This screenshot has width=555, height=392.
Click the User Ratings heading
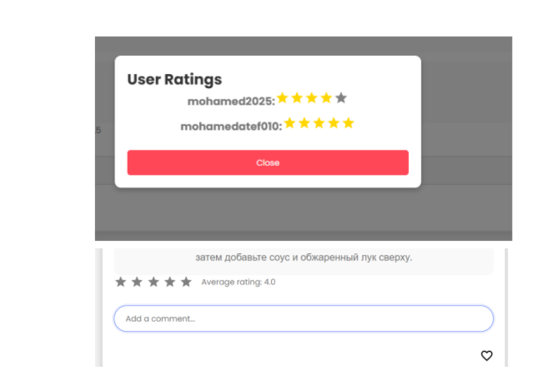tap(175, 80)
